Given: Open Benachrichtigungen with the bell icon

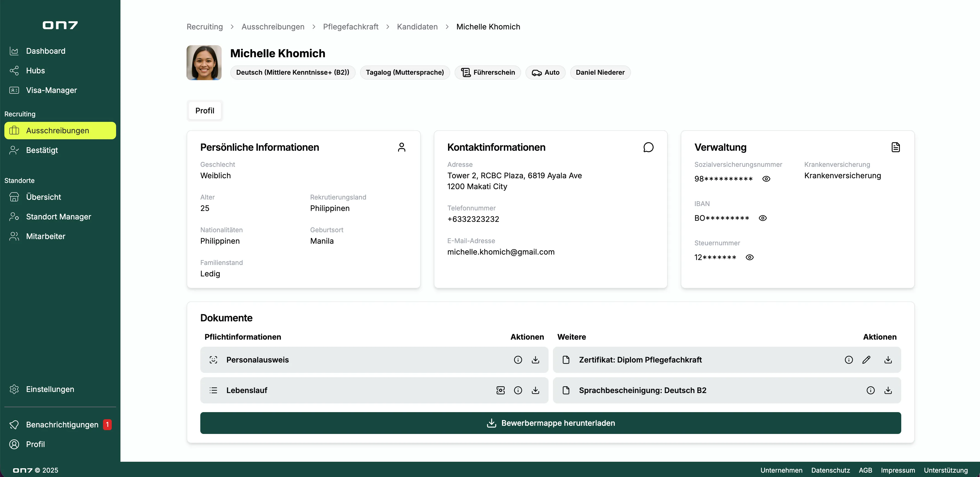Looking at the screenshot, I should [x=14, y=424].
